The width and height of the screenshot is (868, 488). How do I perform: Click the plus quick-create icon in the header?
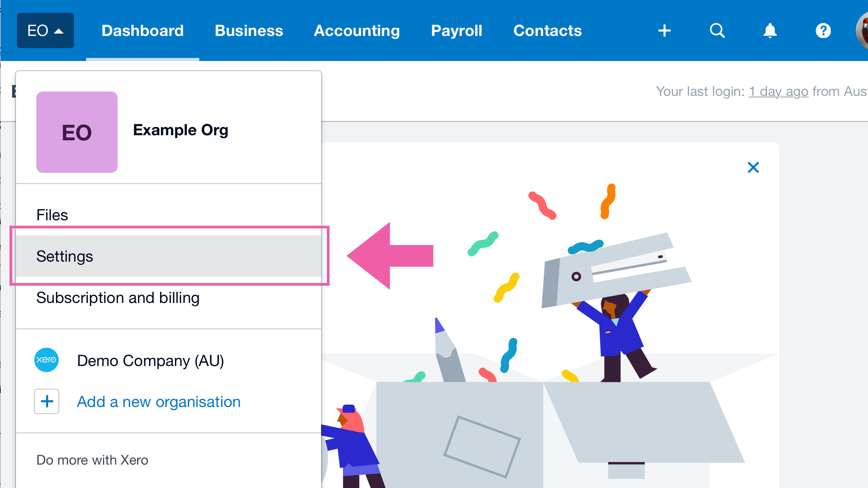664,30
